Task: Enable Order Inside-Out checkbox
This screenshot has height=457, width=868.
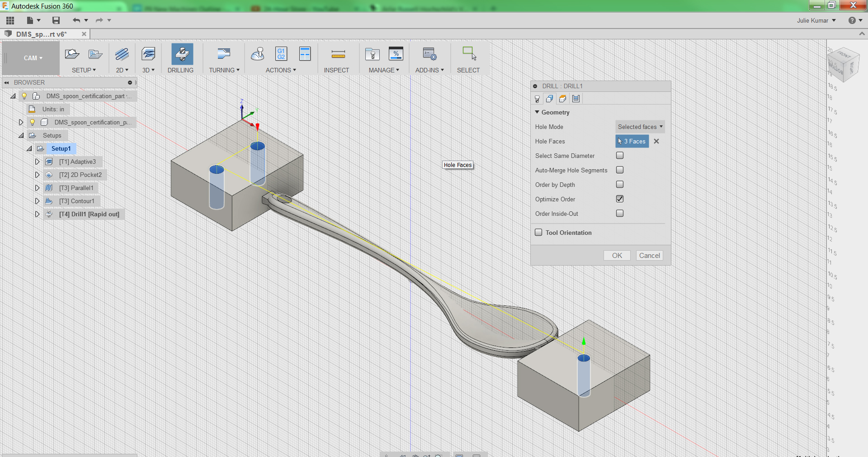Action: click(620, 214)
